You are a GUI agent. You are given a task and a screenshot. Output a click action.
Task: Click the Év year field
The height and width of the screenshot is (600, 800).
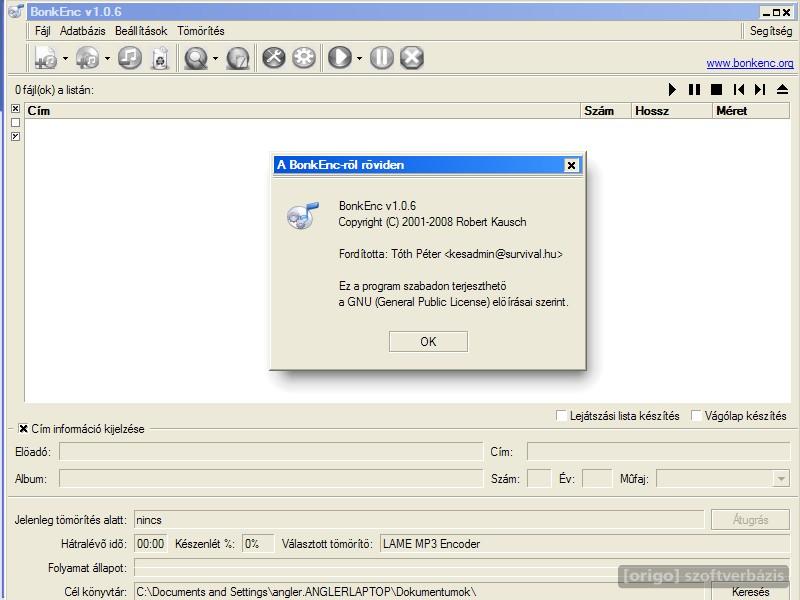pos(596,479)
